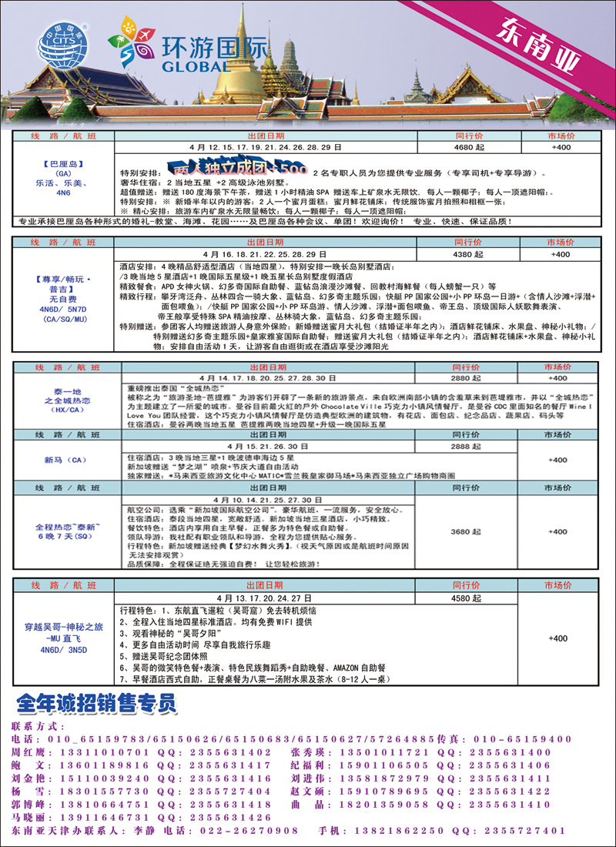Click the 2880起 price
The width and height of the screenshot is (616, 847).
(466, 379)
